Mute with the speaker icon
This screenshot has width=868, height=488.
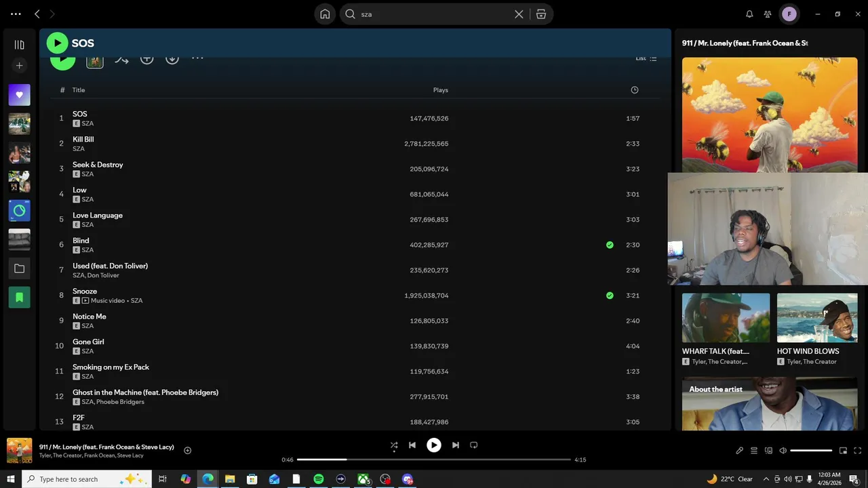pos(783,451)
